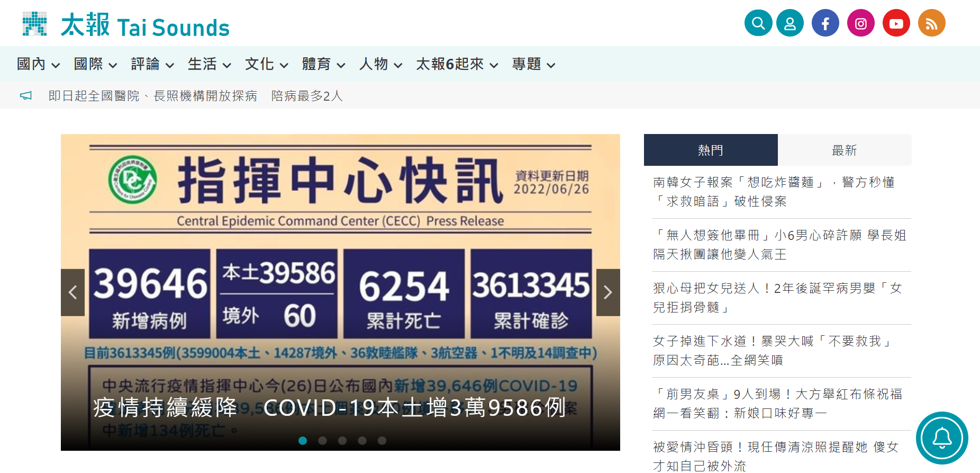Expand the 生活 menu

pyautogui.click(x=210, y=64)
